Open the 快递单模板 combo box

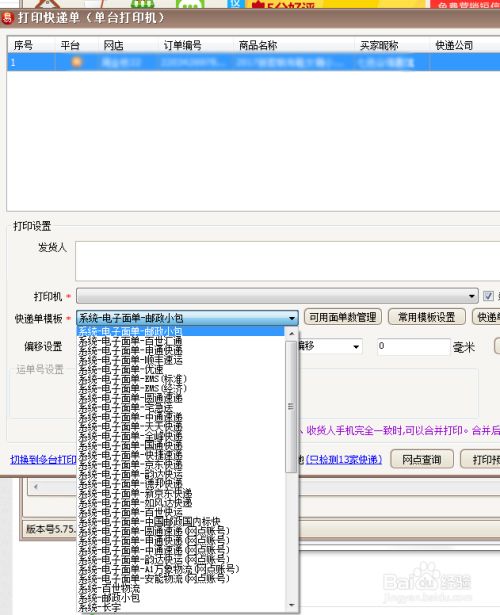pos(187,318)
